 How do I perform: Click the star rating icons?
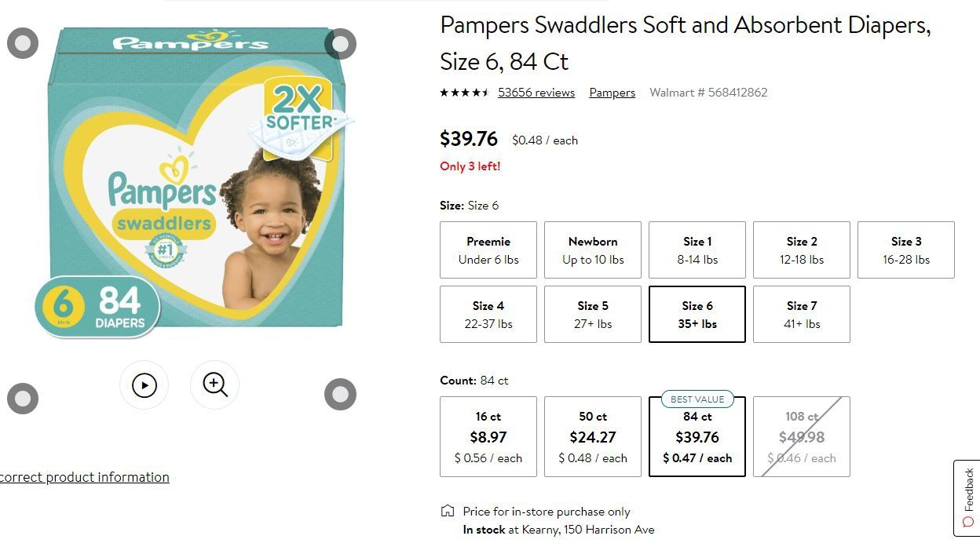click(x=465, y=93)
